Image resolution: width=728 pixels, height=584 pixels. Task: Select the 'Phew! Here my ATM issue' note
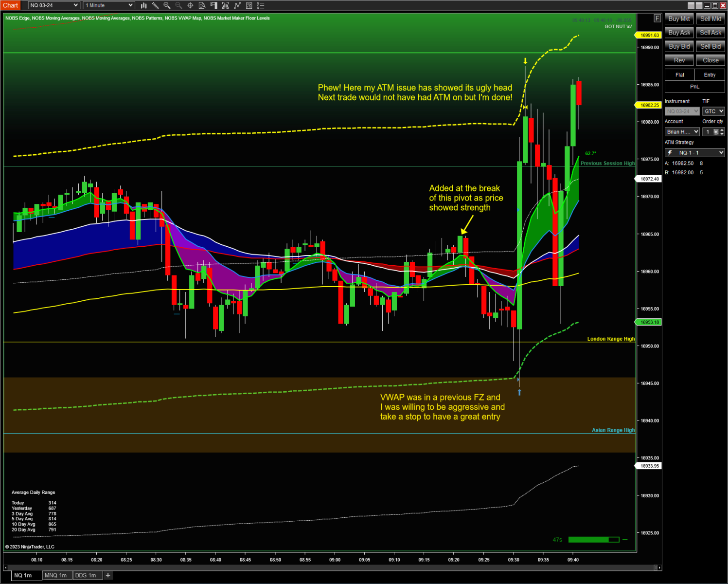415,92
